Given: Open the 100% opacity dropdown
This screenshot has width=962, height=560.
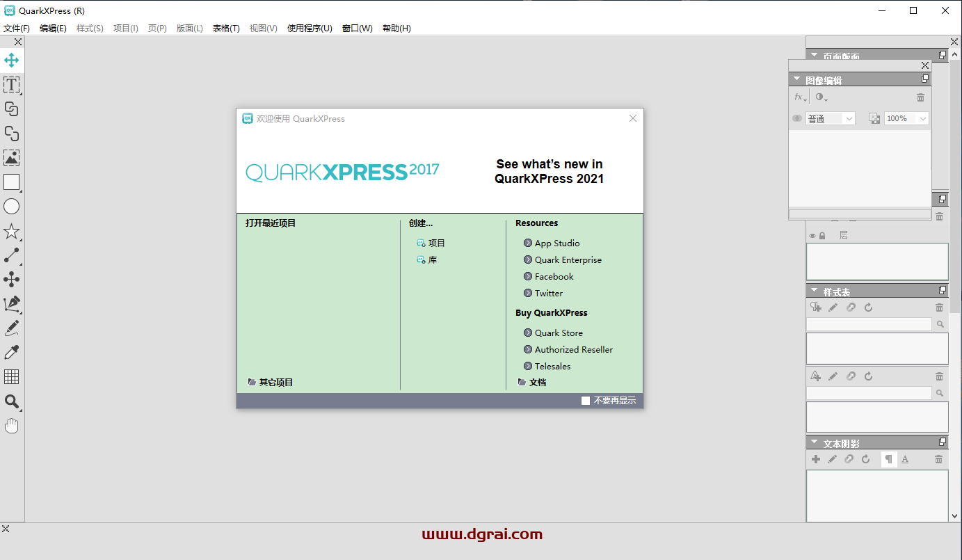Looking at the screenshot, I should (906, 118).
